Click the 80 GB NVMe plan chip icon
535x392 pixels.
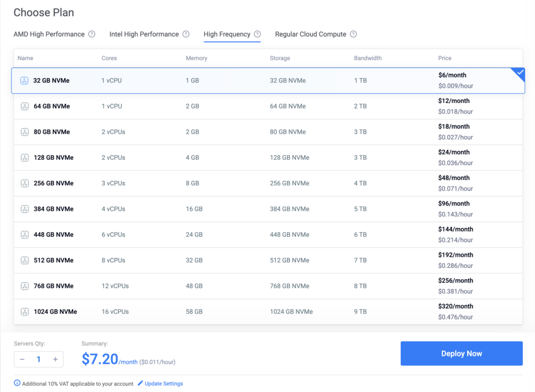coord(25,132)
